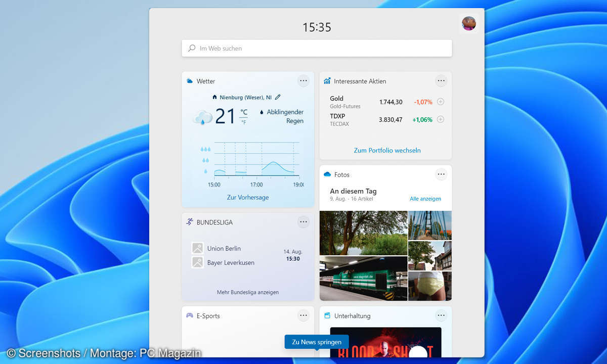Viewport: 607px width, 364px height.
Task: Click the search magnifier icon
Action: pyautogui.click(x=192, y=49)
